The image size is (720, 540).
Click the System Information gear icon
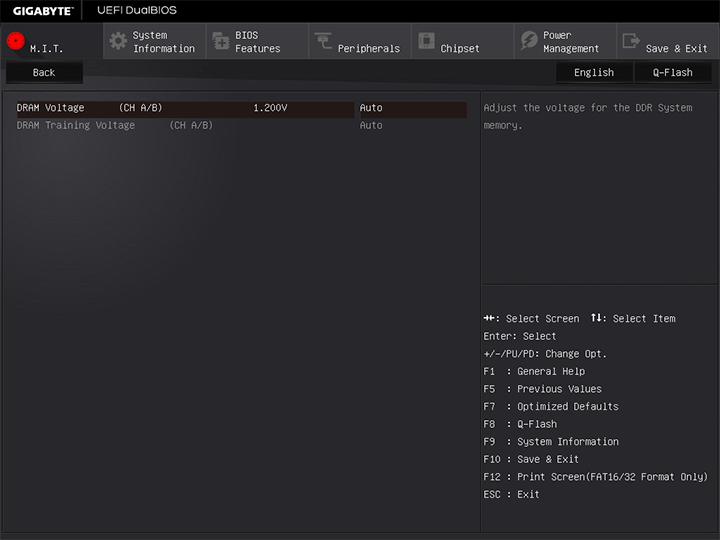pyautogui.click(x=118, y=41)
